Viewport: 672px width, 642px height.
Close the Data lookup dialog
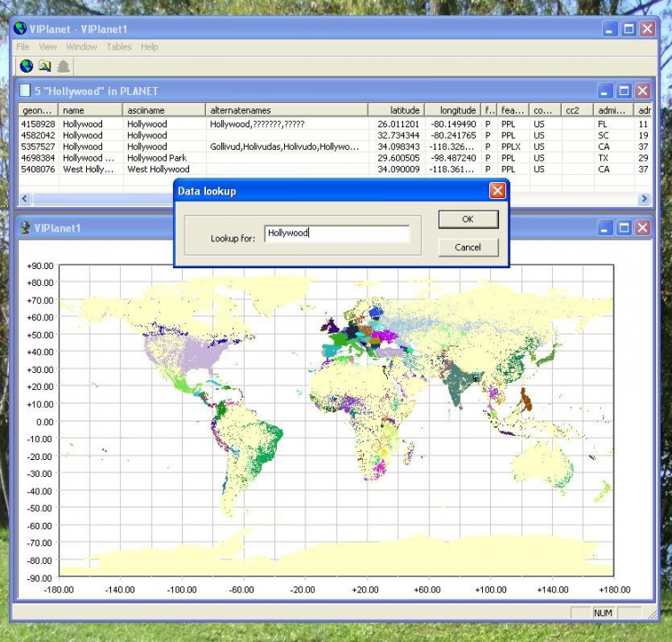click(x=497, y=191)
